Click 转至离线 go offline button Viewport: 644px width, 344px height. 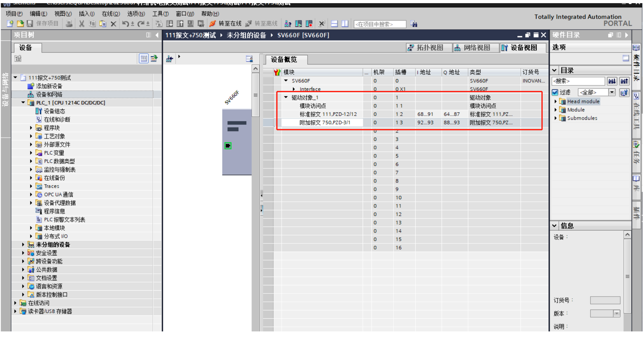pos(261,24)
